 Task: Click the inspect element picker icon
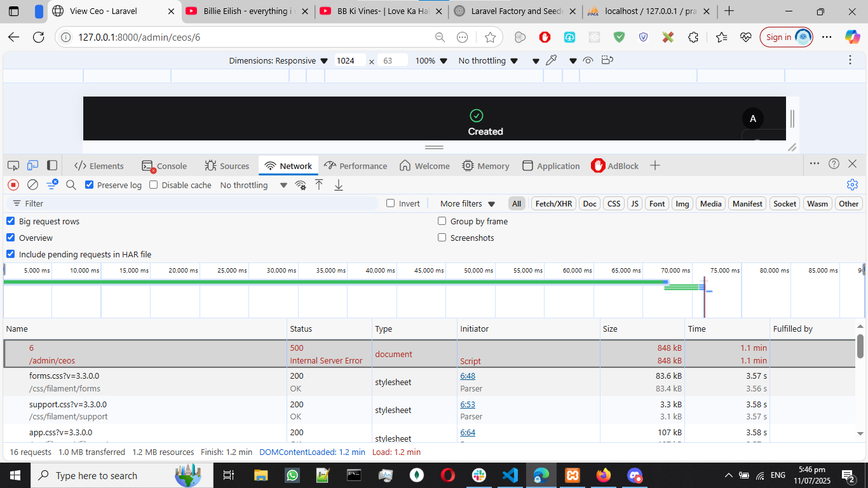(x=13, y=166)
